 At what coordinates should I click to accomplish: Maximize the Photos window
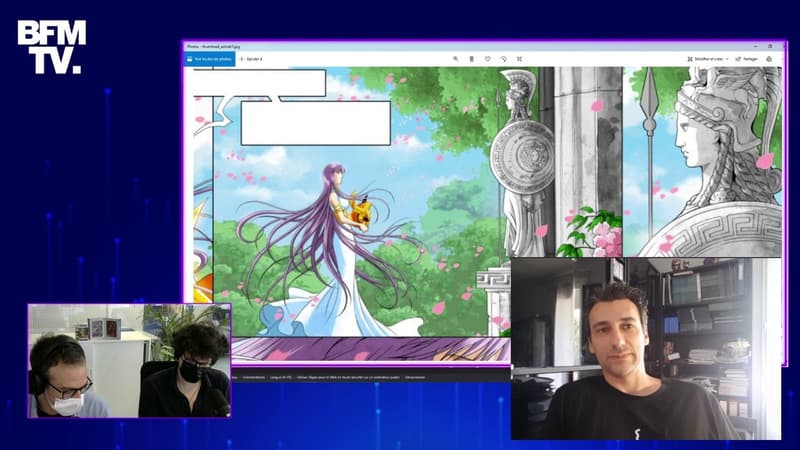pyautogui.click(x=770, y=46)
